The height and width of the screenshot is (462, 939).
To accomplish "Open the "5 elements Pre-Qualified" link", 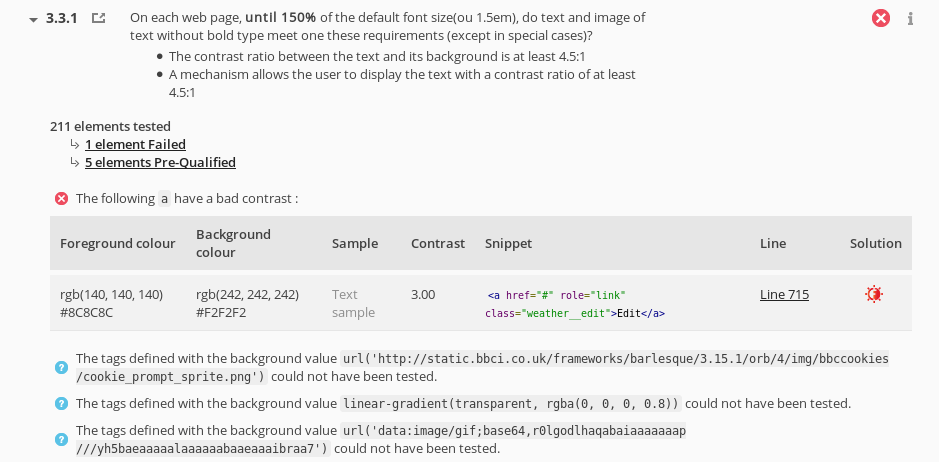I will 160,162.
